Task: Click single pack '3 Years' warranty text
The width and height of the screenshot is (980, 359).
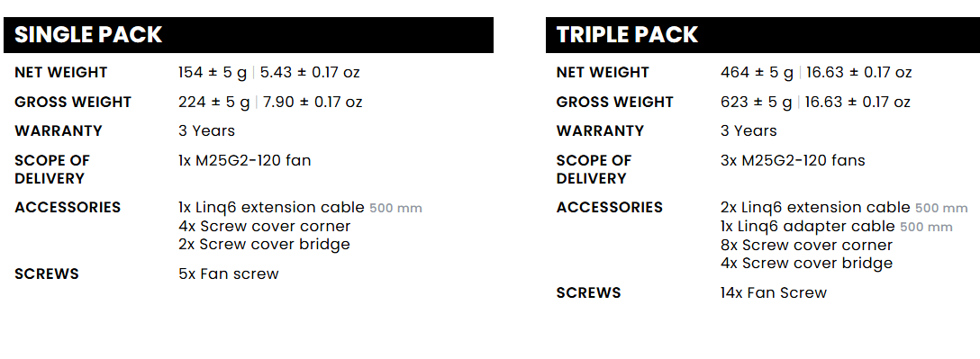Action: [206, 131]
